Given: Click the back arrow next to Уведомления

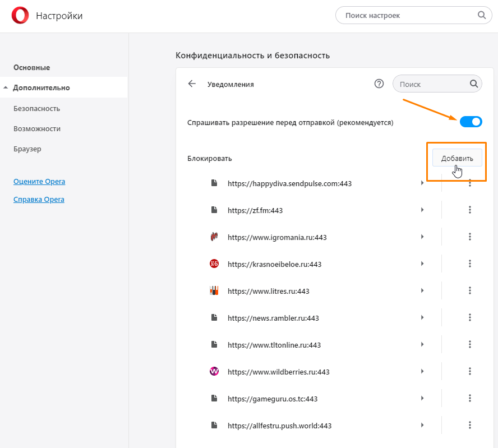Looking at the screenshot, I should tap(192, 84).
